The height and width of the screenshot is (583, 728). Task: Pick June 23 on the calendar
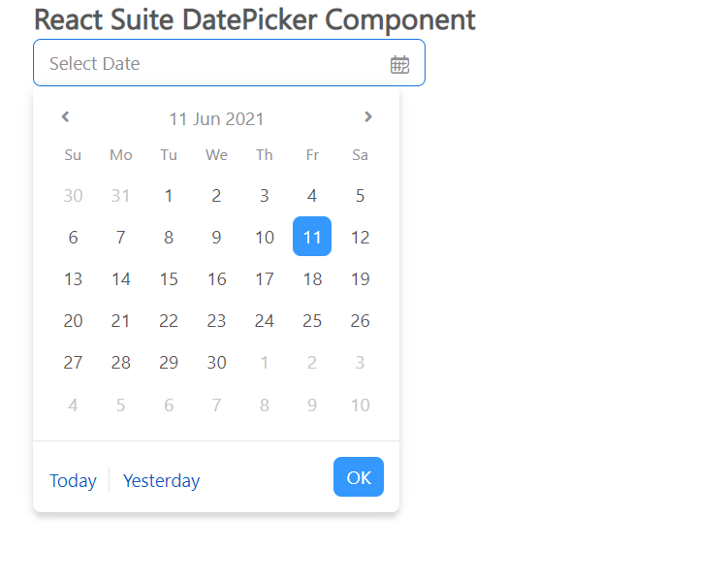[216, 321]
